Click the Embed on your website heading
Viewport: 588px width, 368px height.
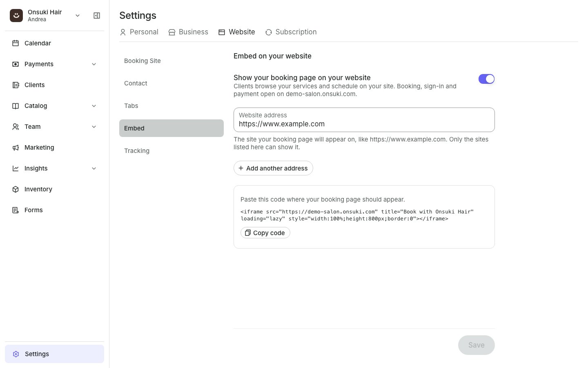272,56
